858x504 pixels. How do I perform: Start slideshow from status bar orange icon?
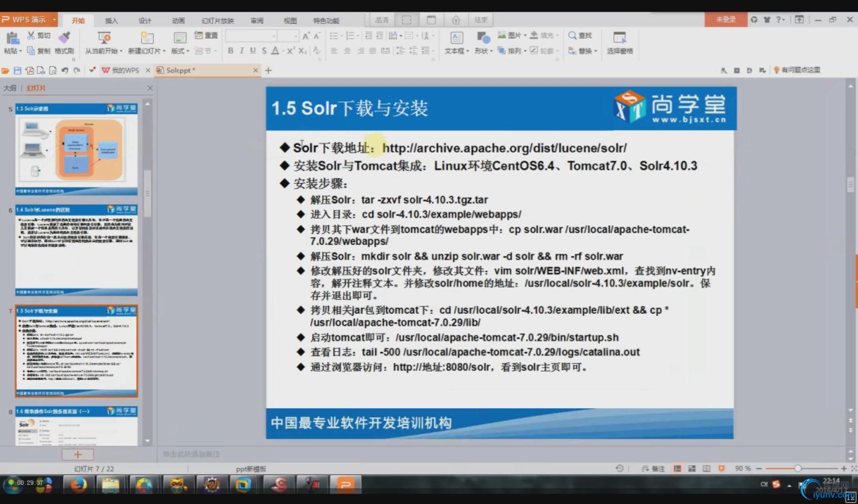[x=721, y=468]
